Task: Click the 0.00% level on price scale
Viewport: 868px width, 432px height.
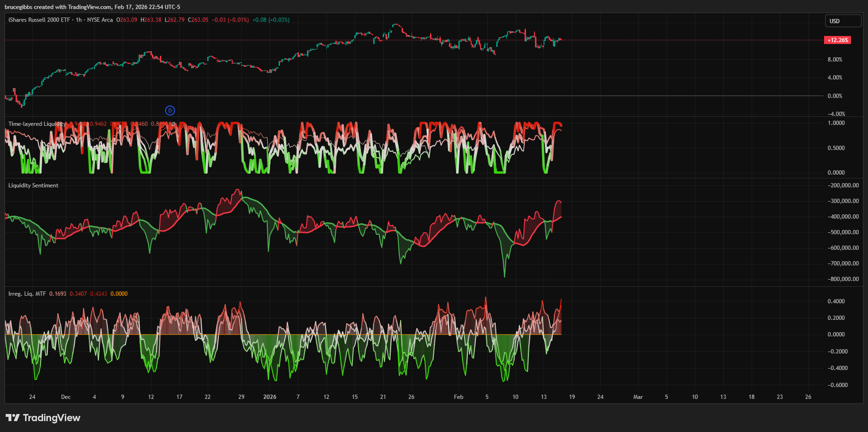Action: [834, 96]
